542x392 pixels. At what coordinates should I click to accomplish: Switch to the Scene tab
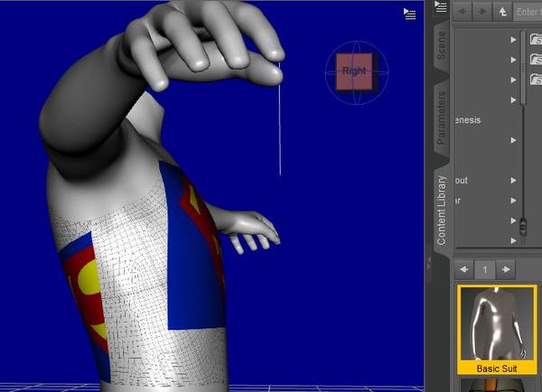[x=442, y=45]
